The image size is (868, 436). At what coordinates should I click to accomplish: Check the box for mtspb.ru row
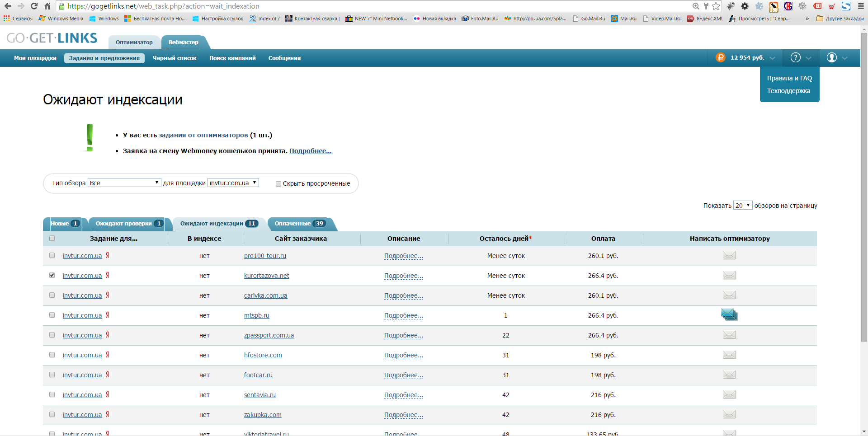52,315
